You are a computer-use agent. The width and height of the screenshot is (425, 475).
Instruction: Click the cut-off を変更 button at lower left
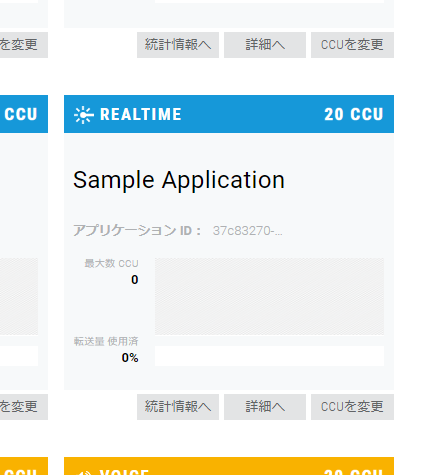click(x=24, y=407)
